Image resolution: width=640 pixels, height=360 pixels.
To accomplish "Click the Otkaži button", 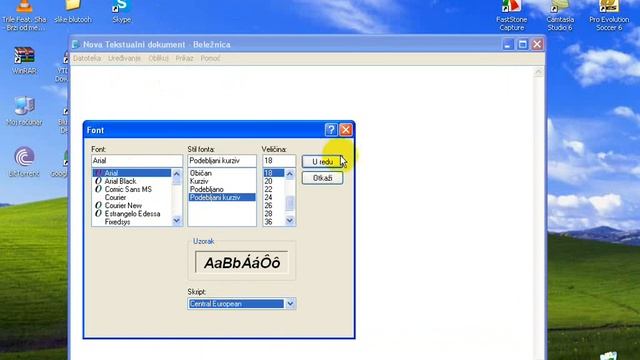I will [x=322, y=178].
